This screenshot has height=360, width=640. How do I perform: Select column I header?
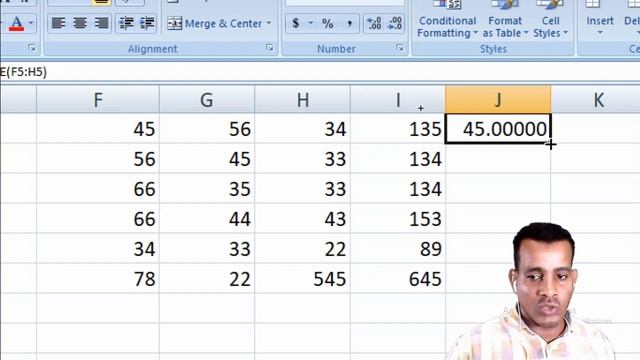pos(398,99)
